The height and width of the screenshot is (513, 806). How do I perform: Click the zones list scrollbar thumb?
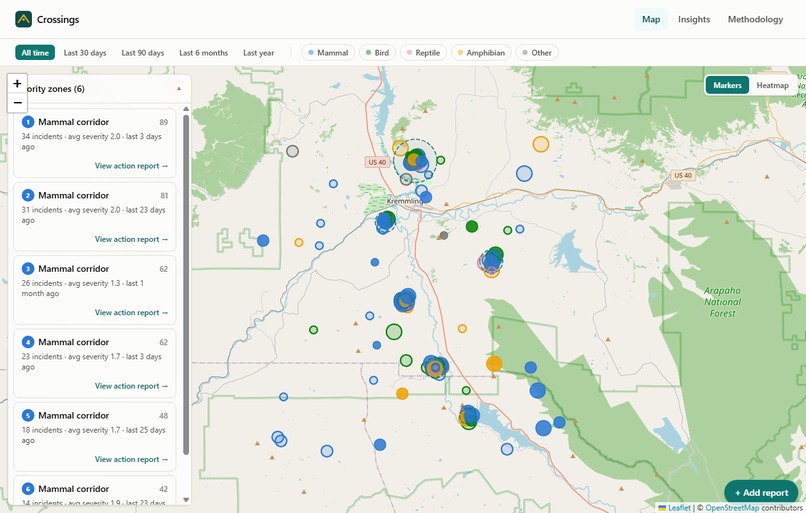coord(186,284)
